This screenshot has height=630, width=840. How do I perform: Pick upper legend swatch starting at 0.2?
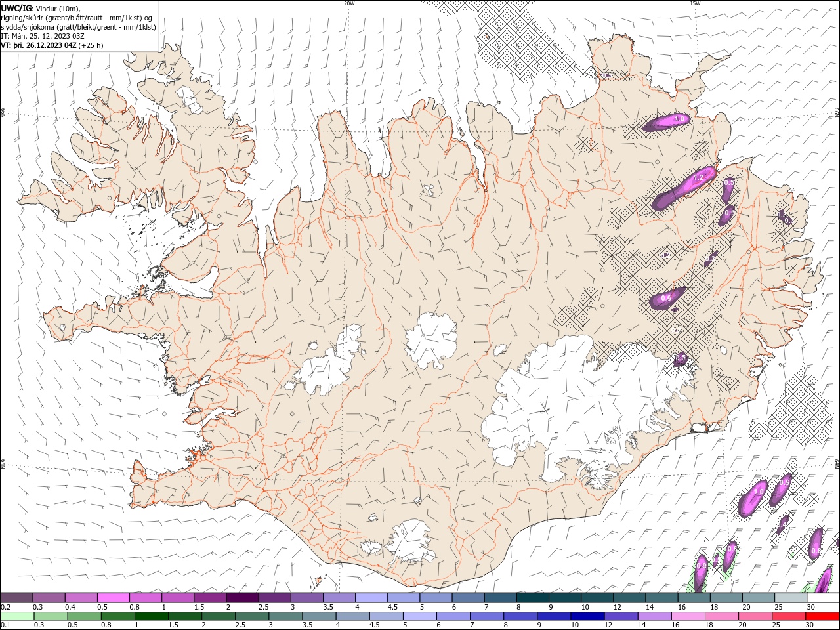tap(16, 598)
